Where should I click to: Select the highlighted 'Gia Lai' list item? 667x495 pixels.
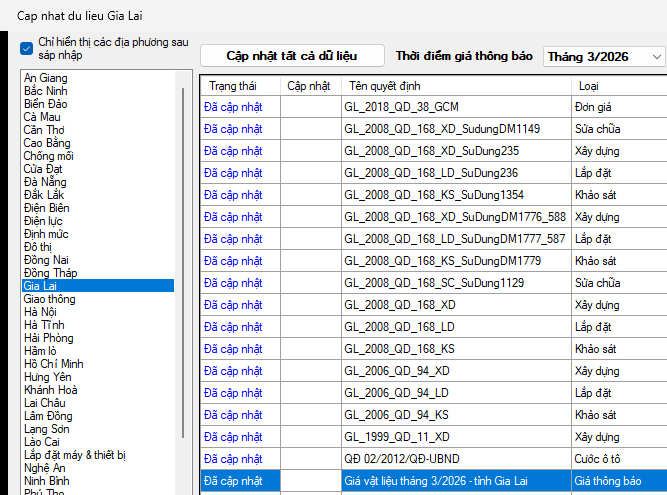pos(42,286)
